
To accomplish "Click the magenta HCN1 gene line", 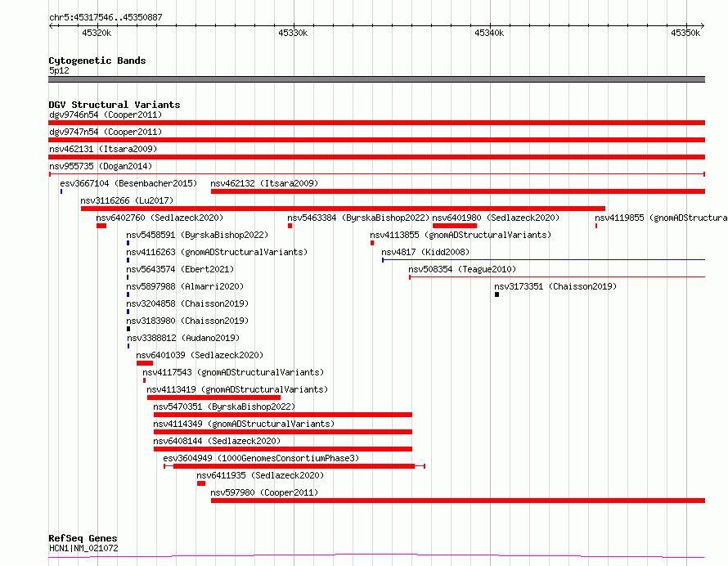I will click(x=376, y=555).
